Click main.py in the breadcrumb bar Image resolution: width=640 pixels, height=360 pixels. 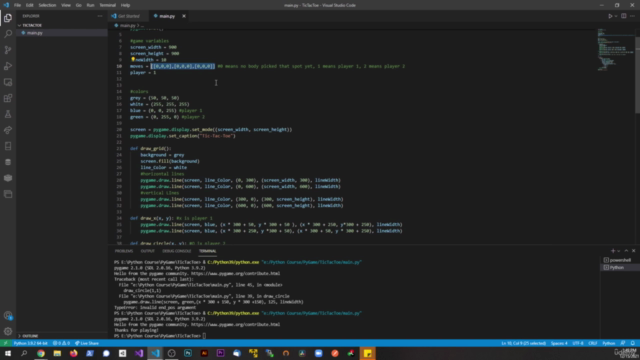pos(127,25)
